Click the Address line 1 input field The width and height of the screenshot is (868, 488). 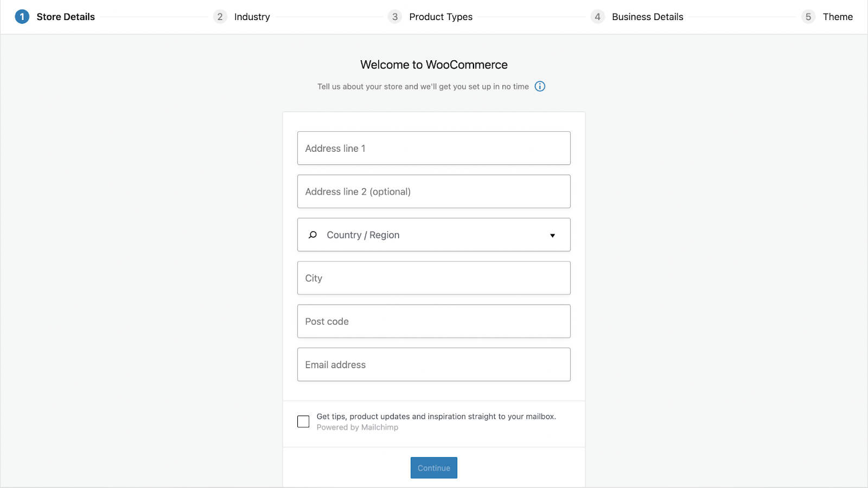point(433,148)
